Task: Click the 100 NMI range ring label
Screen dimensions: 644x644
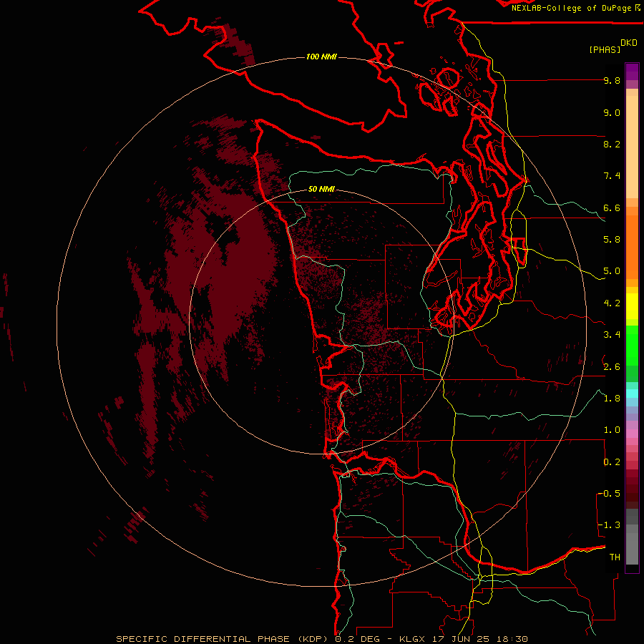Action: [321, 57]
